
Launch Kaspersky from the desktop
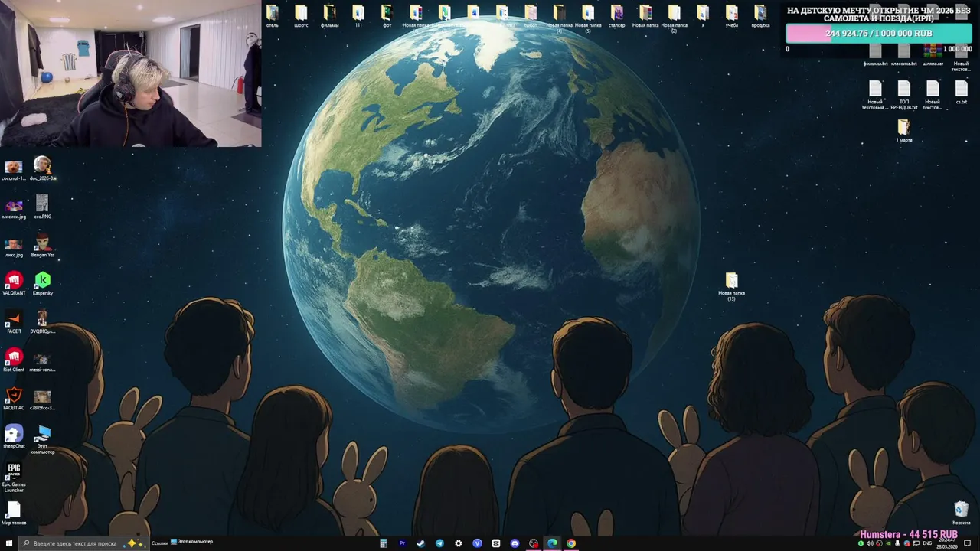tap(42, 284)
